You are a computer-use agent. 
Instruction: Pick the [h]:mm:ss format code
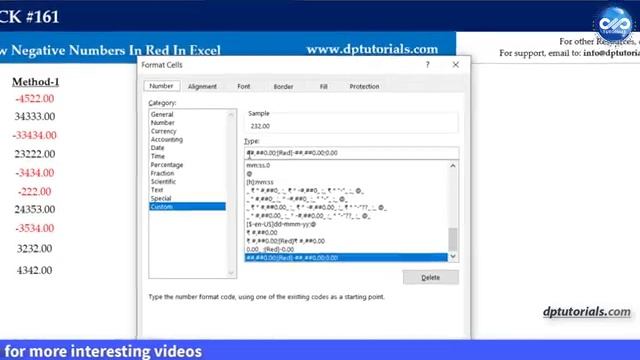(260, 182)
